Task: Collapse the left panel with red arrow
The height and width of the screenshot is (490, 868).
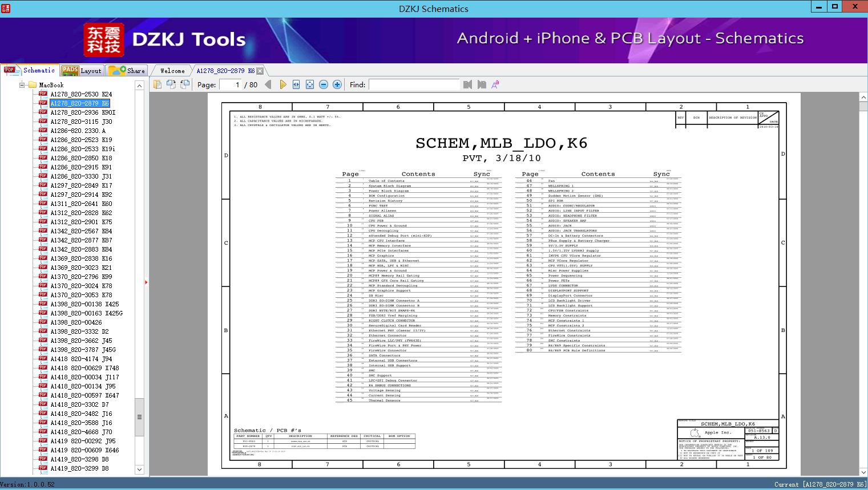Action: click(146, 282)
